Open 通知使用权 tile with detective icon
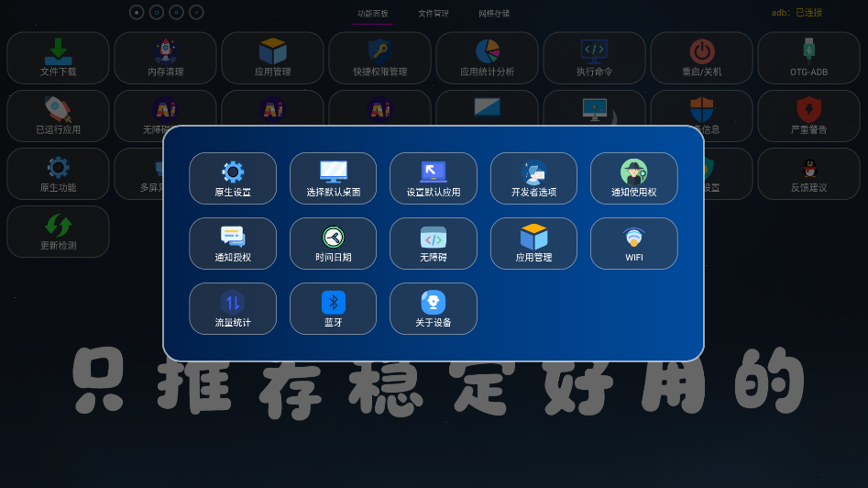The height and width of the screenshot is (488, 868). coord(634,178)
